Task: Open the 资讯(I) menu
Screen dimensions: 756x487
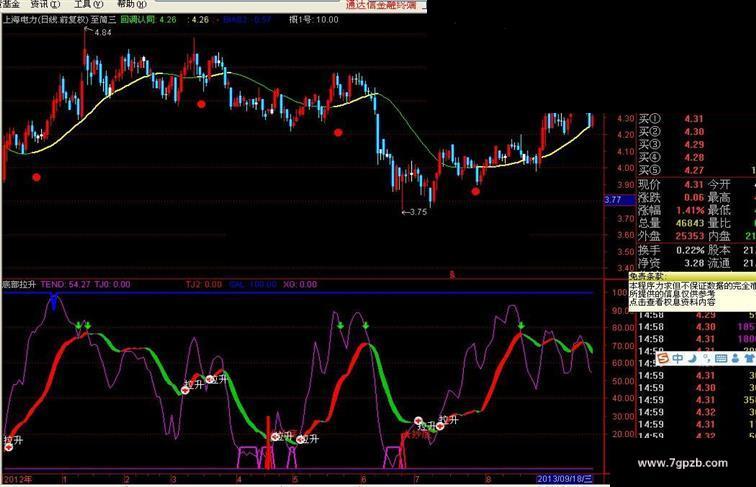Action: (45, 4)
